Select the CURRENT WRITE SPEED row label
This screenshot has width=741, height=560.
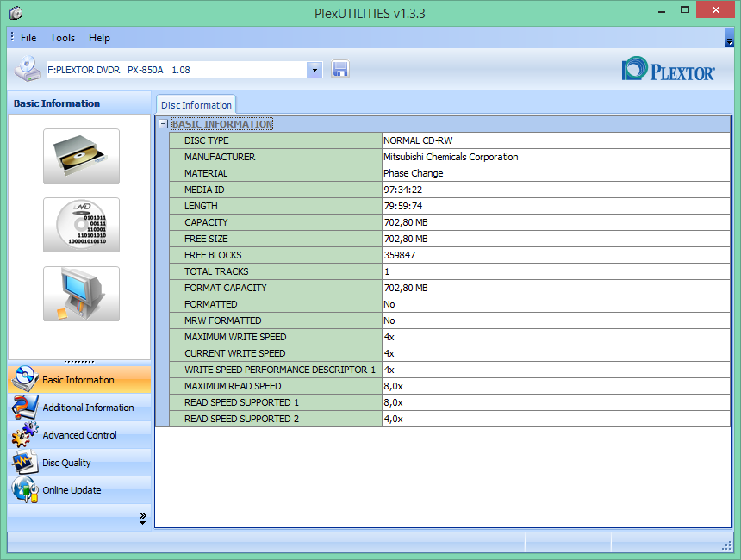point(235,353)
